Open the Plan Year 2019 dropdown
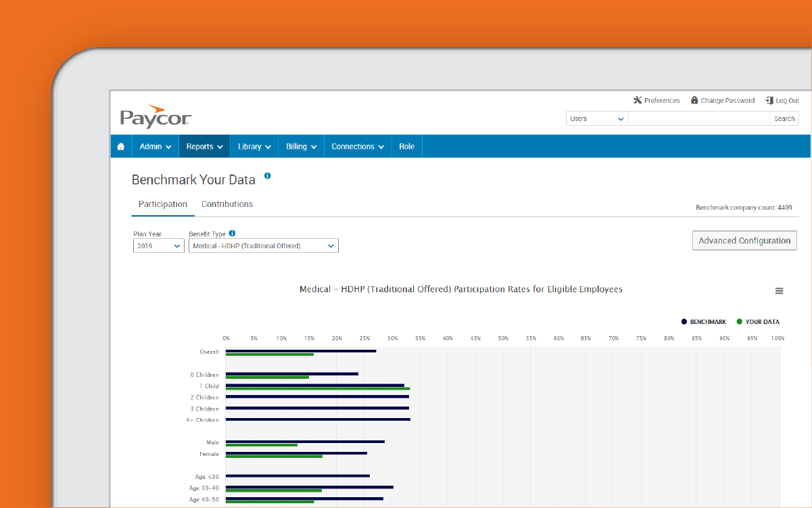 pyautogui.click(x=159, y=246)
